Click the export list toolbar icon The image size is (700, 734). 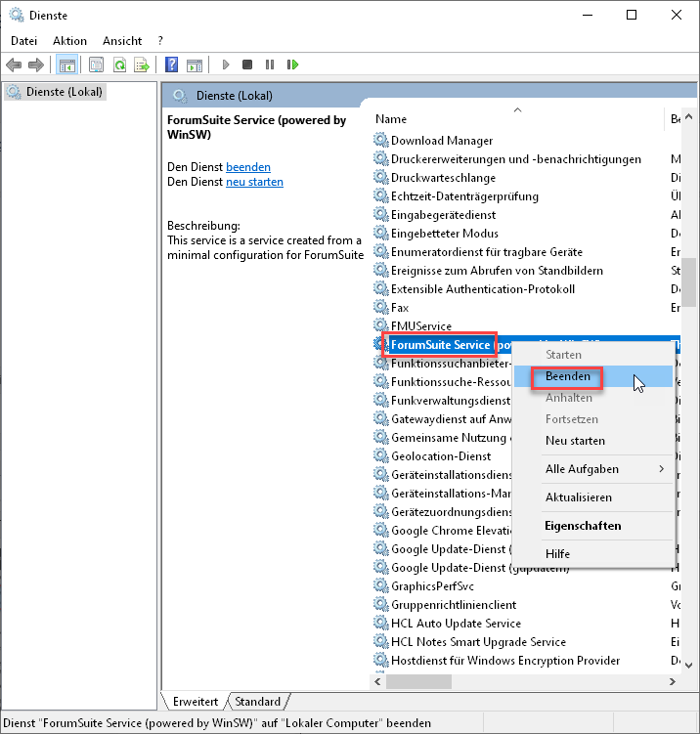coord(142,65)
